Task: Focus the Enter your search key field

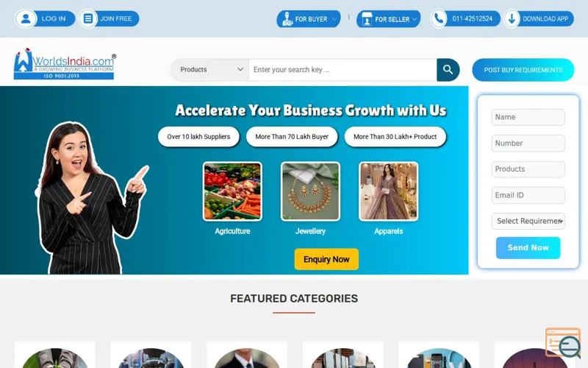Action: tap(343, 69)
